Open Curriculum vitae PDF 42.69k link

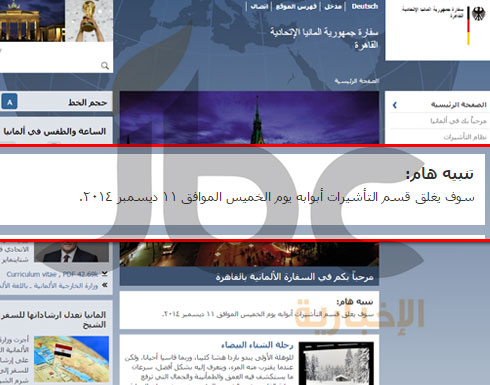52,274
